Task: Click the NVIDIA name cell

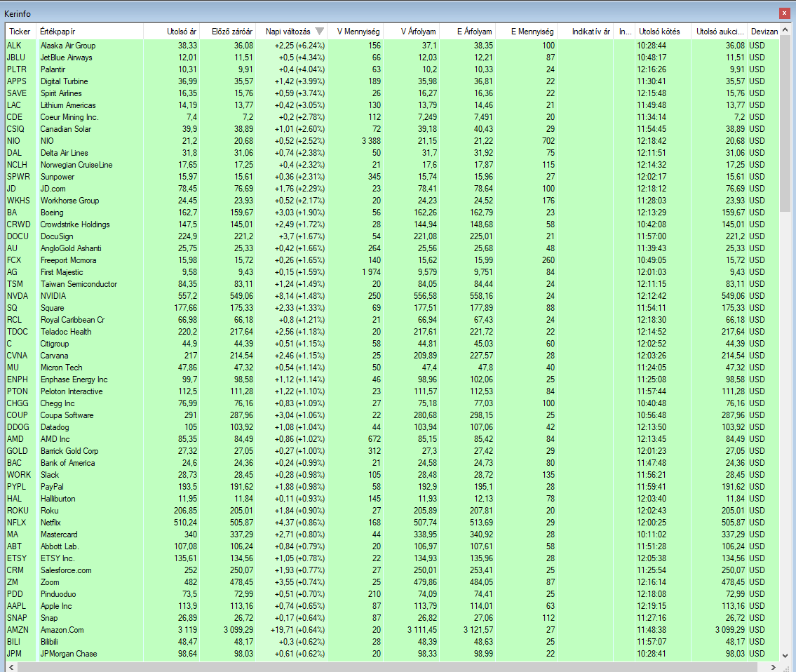Action: pyautogui.click(x=53, y=296)
